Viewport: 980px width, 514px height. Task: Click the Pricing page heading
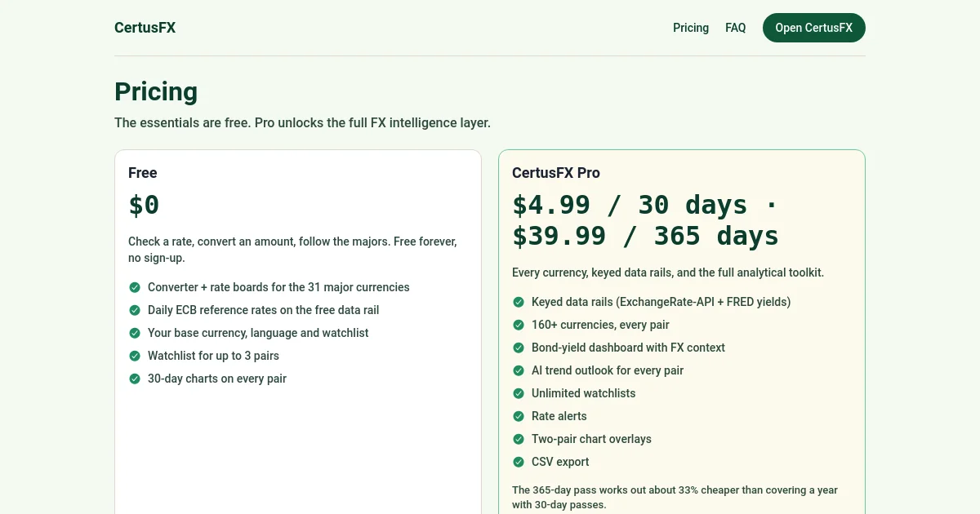(156, 91)
